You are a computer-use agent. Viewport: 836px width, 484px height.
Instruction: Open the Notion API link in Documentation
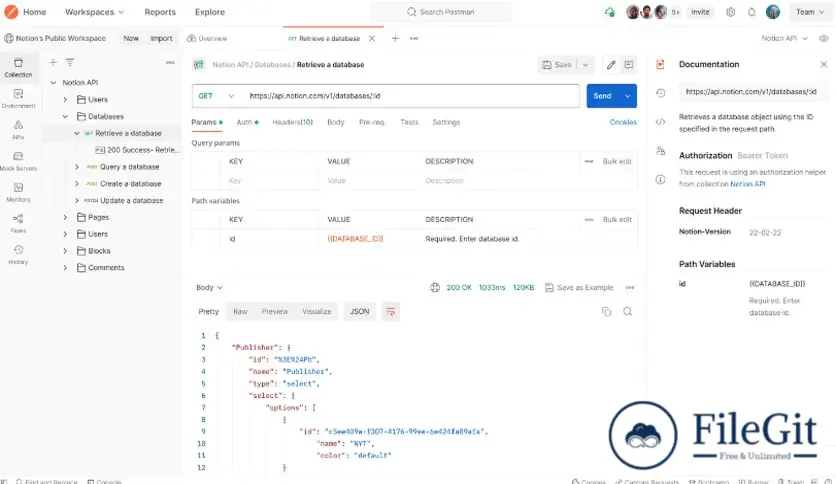(747, 184)
